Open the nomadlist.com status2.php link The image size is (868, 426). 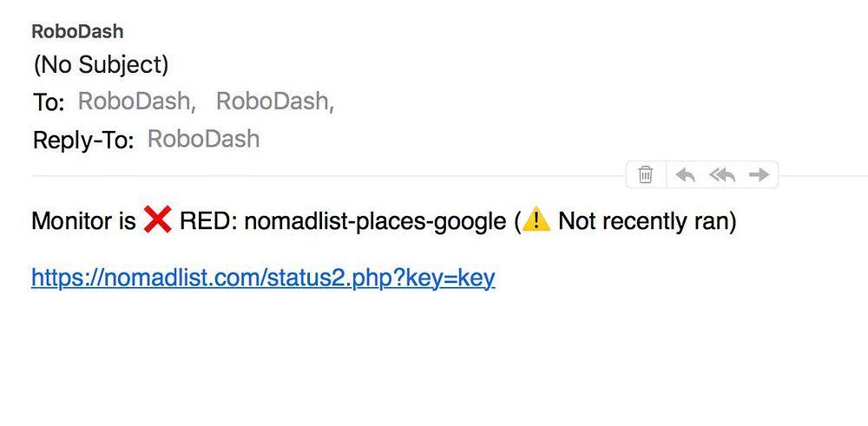(x=263, y=278)
